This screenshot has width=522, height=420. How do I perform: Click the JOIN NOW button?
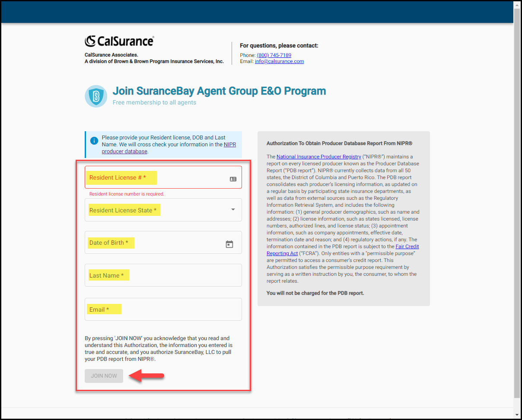pyautogui.click(x=104, y=376)
